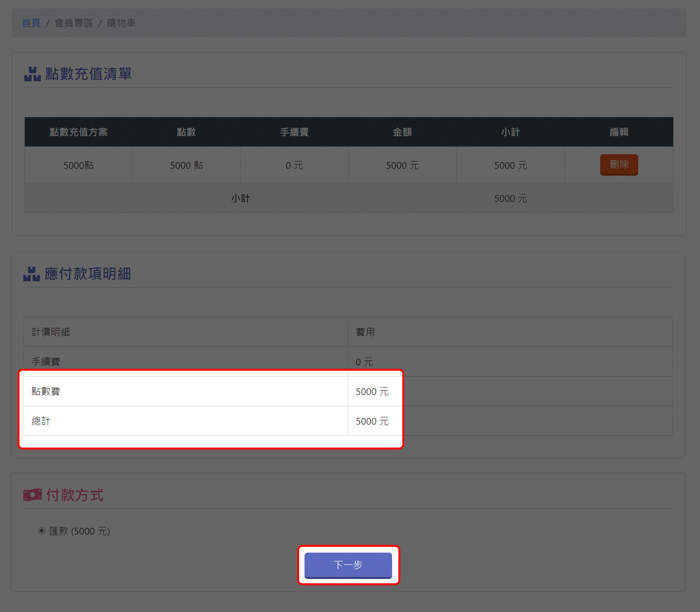Click the boxes icon beside 點數充值清單
Image resolution: width=700 pixels, height=612 pixels.
pyautogui.click(x=33, y=74)
